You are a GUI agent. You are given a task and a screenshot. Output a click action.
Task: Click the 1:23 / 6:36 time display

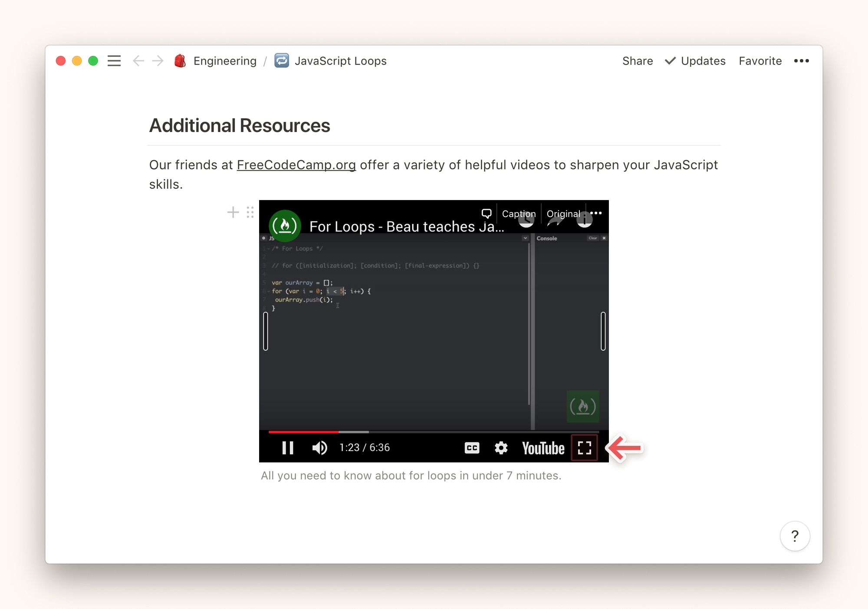[365, 448]
